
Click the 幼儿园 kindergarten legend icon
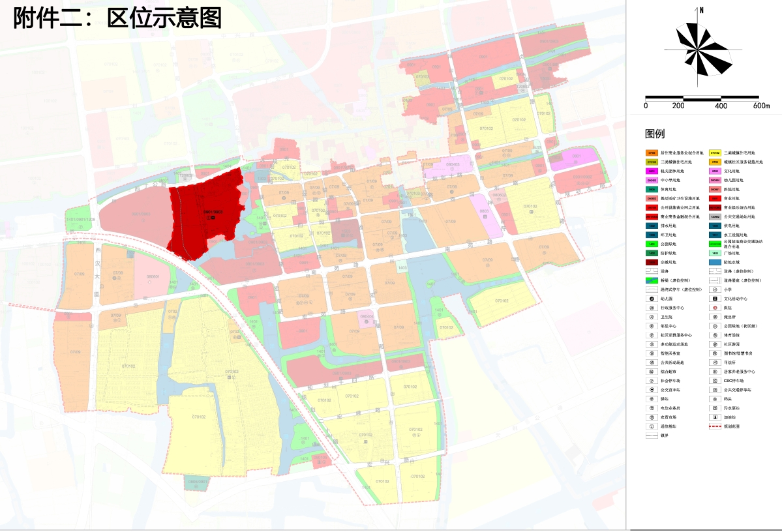[652, 299]
